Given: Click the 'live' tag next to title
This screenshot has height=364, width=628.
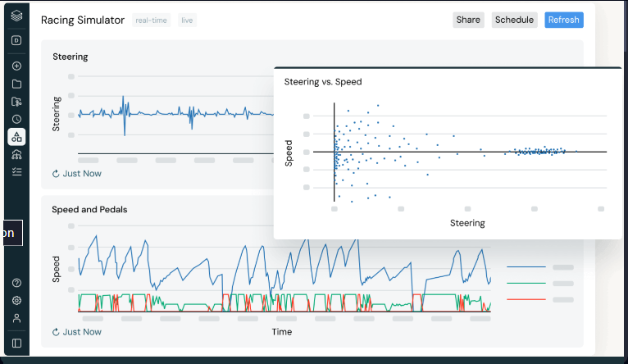Looking at the screenshot, I should (x=187, y=20).
